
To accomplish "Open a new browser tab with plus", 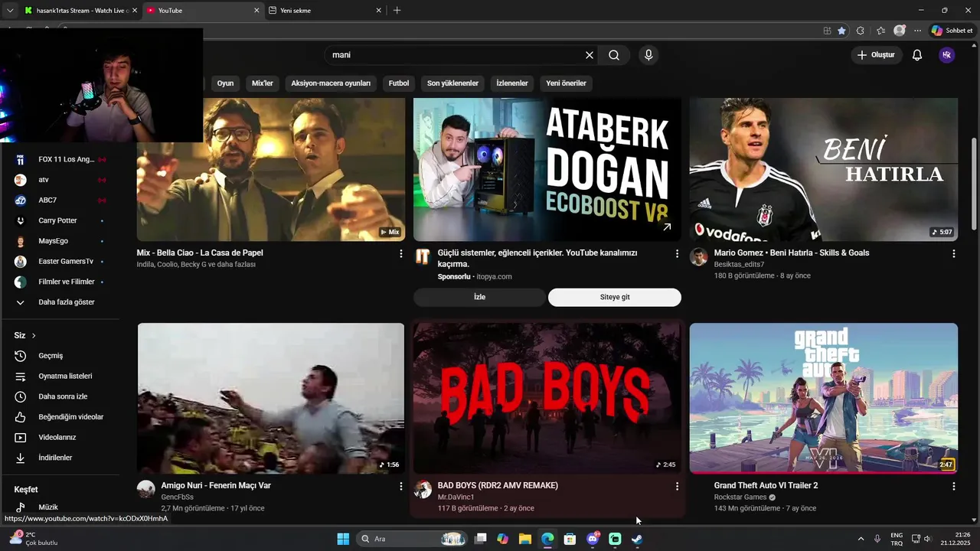I will [x=397, y=11].
